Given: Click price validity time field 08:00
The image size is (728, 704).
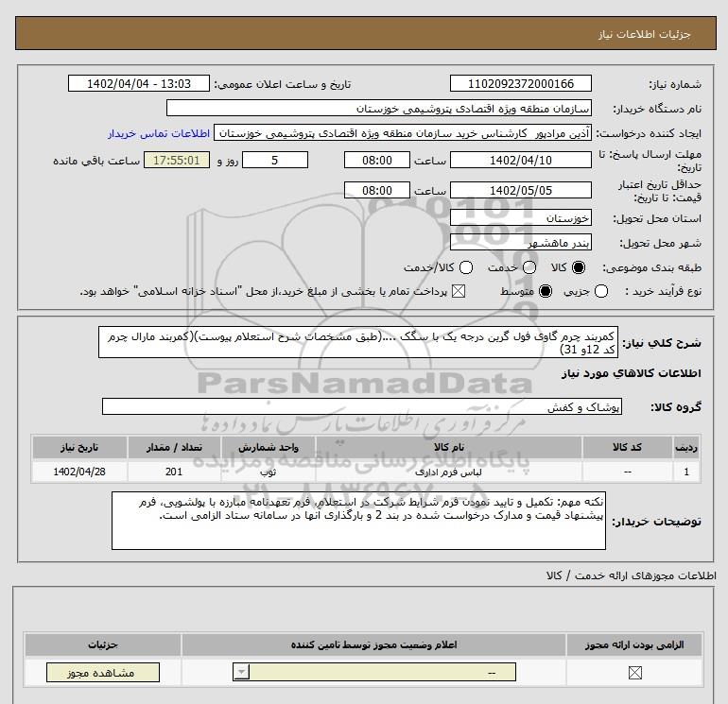Looking at the screenshot, I should click(377, 190).
